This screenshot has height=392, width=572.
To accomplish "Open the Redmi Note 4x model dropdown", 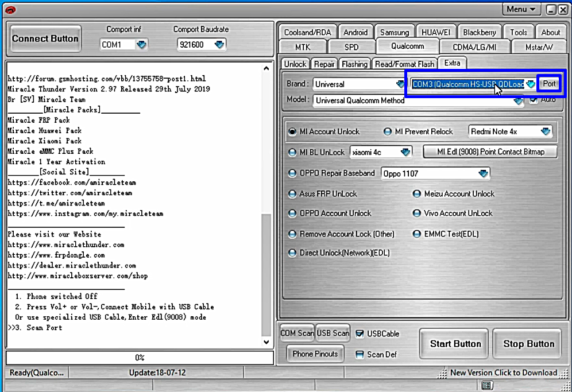I will [x=545, y=131].
